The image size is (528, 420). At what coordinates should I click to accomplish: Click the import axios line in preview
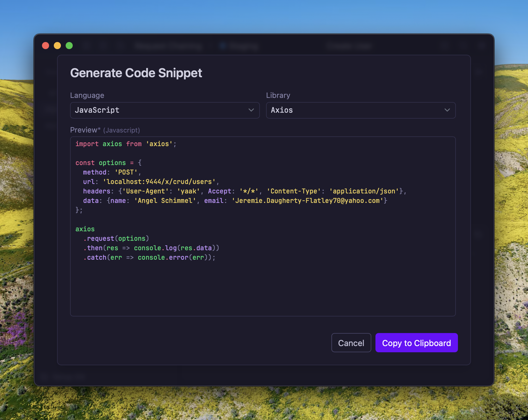125,144
